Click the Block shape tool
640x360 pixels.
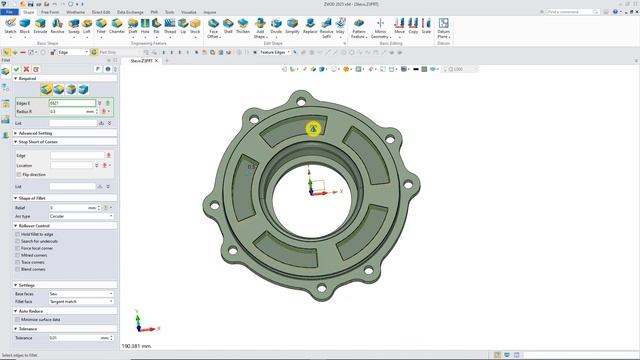[x=24, y=26]
